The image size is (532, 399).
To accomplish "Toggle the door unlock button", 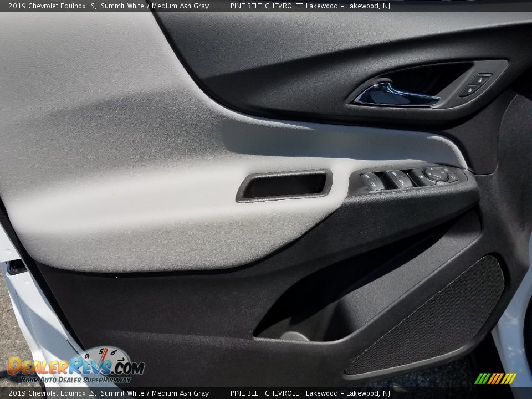I will click(x=480, y=79).
